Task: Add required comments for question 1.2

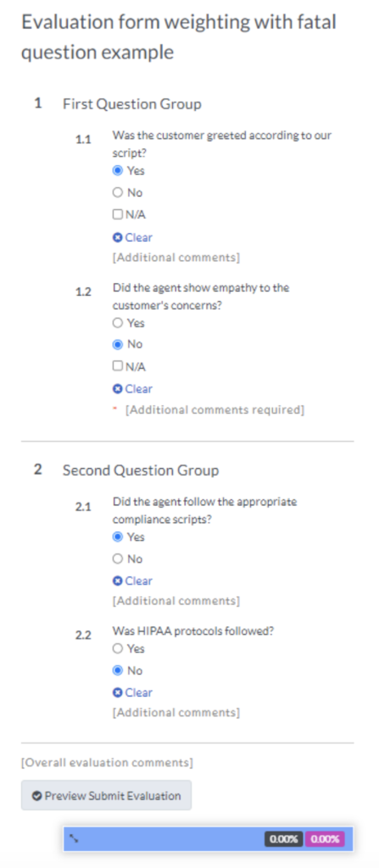Action: (x=215, y=410)
